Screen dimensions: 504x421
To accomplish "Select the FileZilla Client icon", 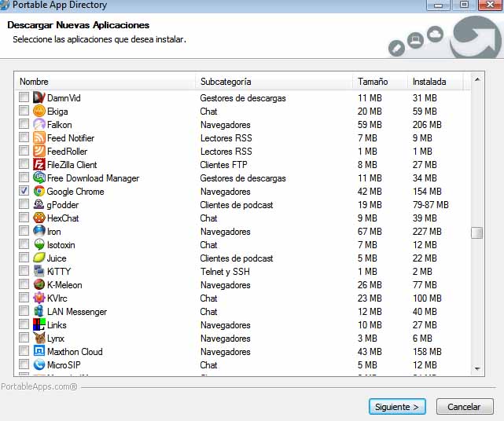I will point(39,164).
